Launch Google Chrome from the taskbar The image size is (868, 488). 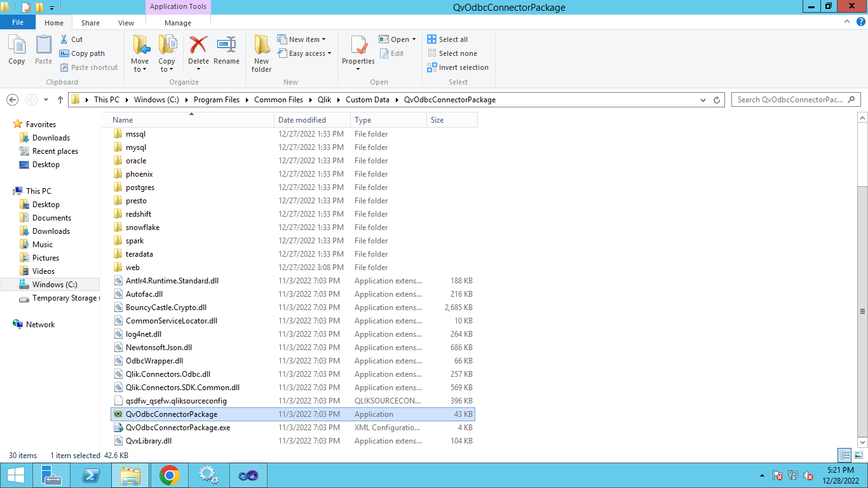coord(169,475)
